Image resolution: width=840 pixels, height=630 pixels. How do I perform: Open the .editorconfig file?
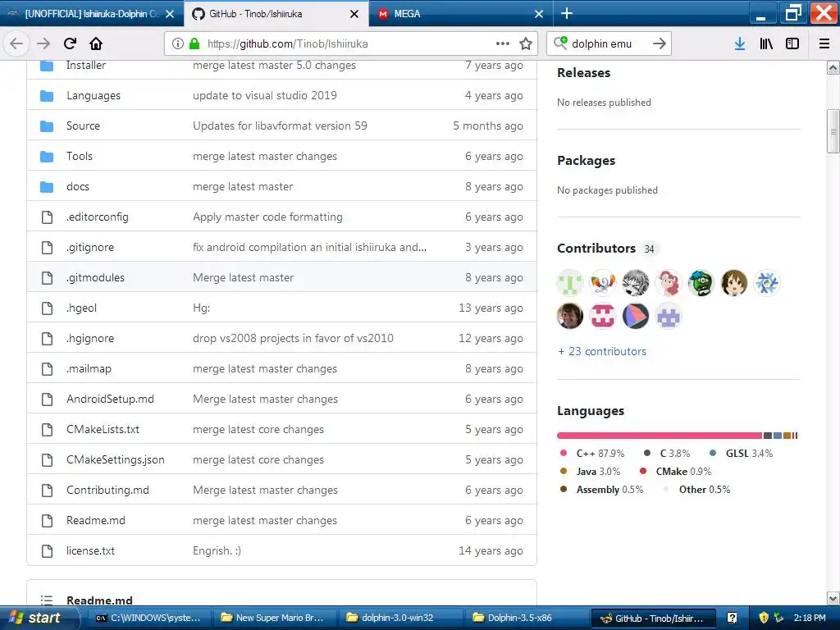tap(98, 217)
